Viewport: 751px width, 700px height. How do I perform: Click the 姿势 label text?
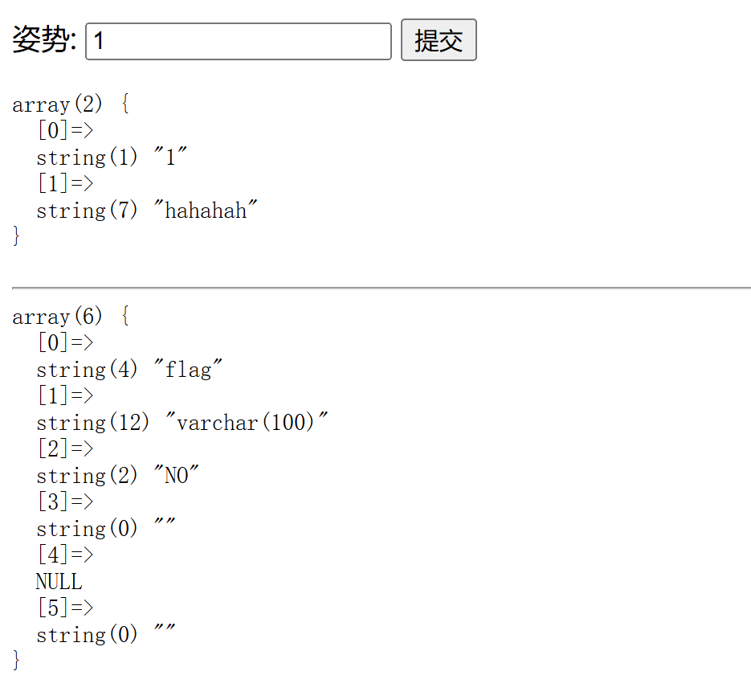(x=44, y=40)
